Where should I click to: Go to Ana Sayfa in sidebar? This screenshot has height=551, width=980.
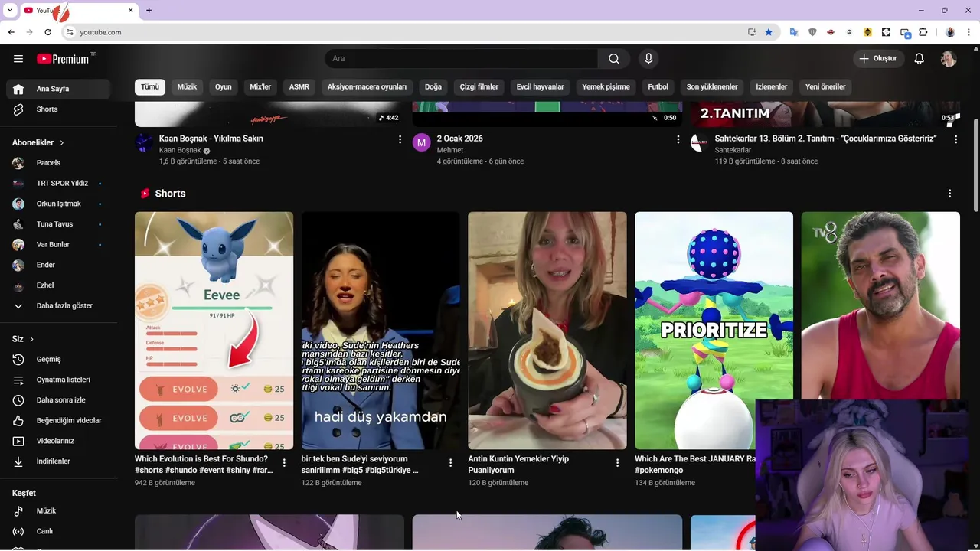58,89
